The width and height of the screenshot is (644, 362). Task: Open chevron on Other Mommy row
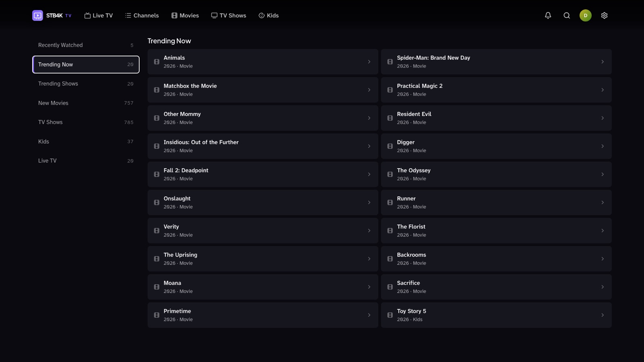[x=369, y=118]
